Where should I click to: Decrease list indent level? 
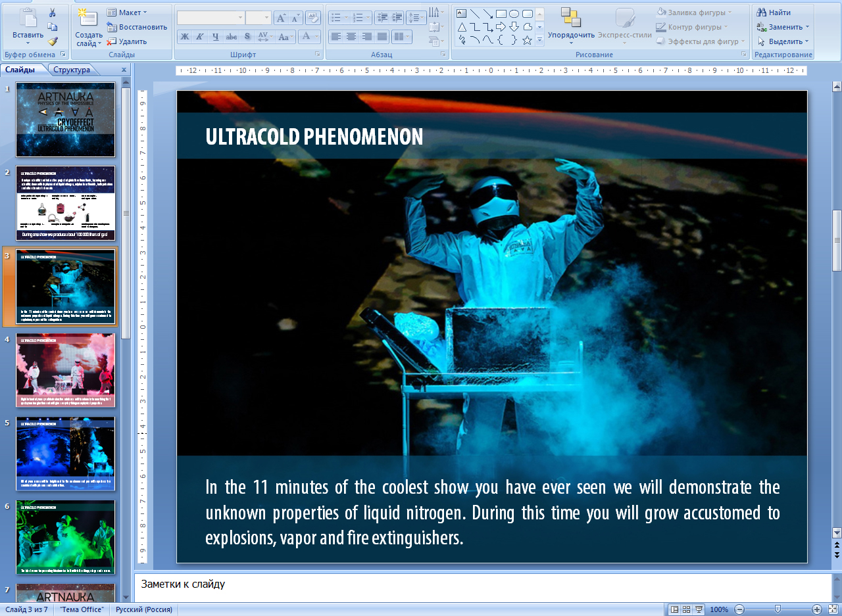382,18
